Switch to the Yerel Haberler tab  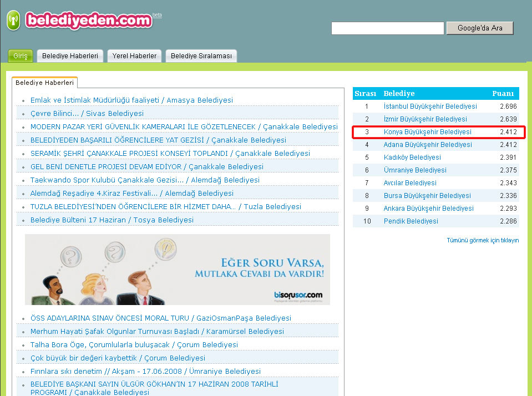[134, 56]
